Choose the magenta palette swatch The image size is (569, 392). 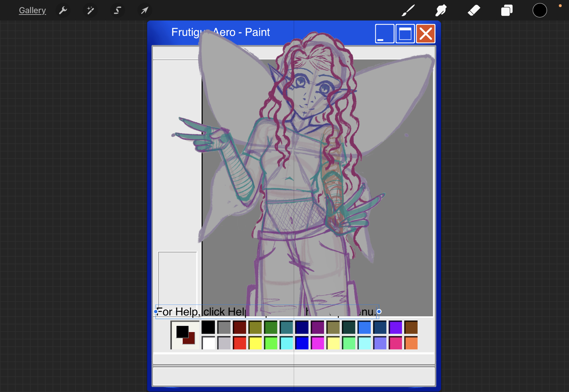318,343
